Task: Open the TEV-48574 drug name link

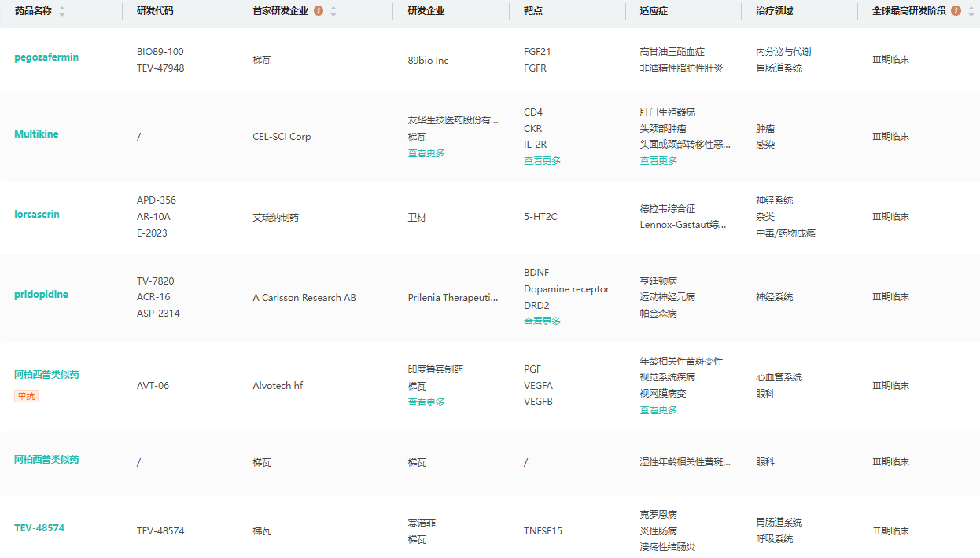Action: (x=39, y=528)
